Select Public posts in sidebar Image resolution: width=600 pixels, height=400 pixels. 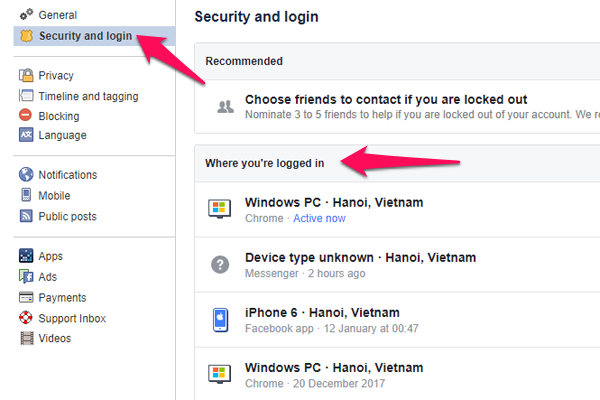(x=67, y=216)
